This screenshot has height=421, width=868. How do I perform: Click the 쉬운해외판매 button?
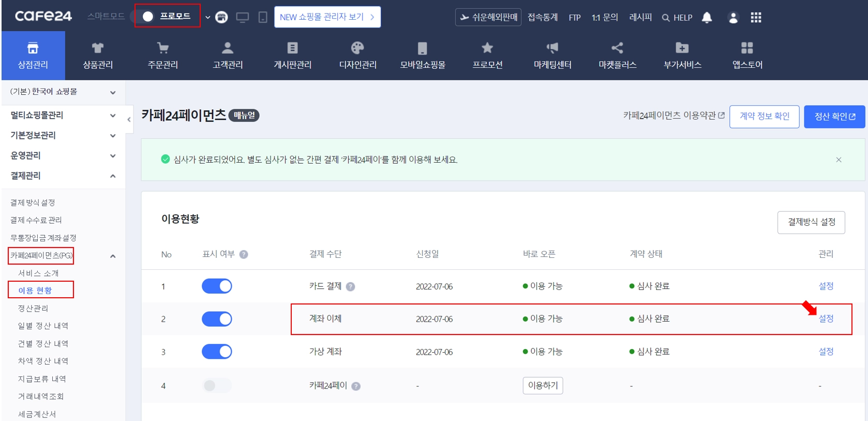click(488, 17)
